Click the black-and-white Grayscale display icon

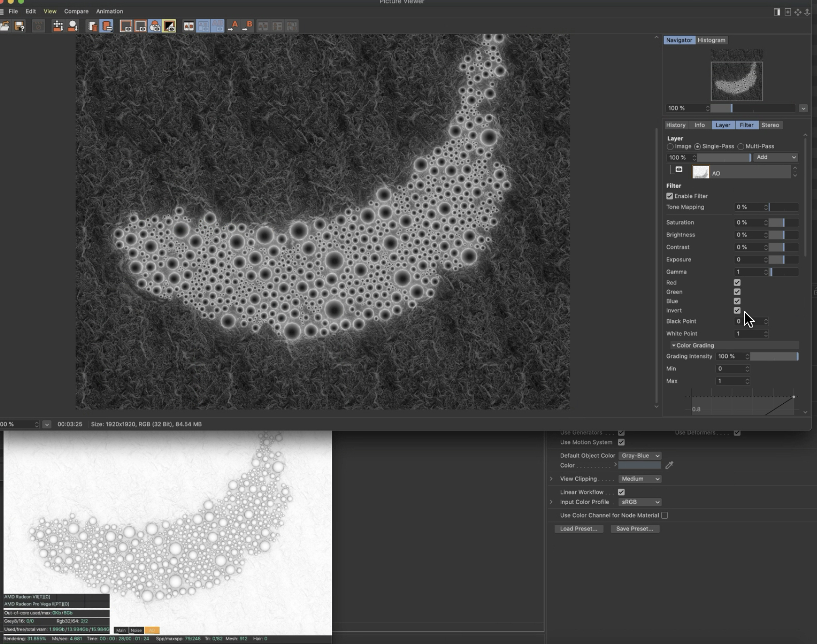(x=169, y=26)
